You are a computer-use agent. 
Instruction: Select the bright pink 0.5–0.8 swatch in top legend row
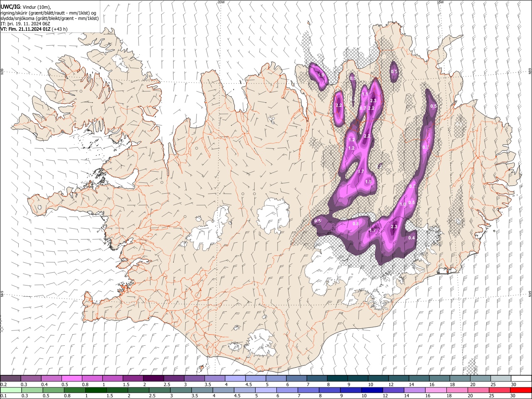[71, 379]
